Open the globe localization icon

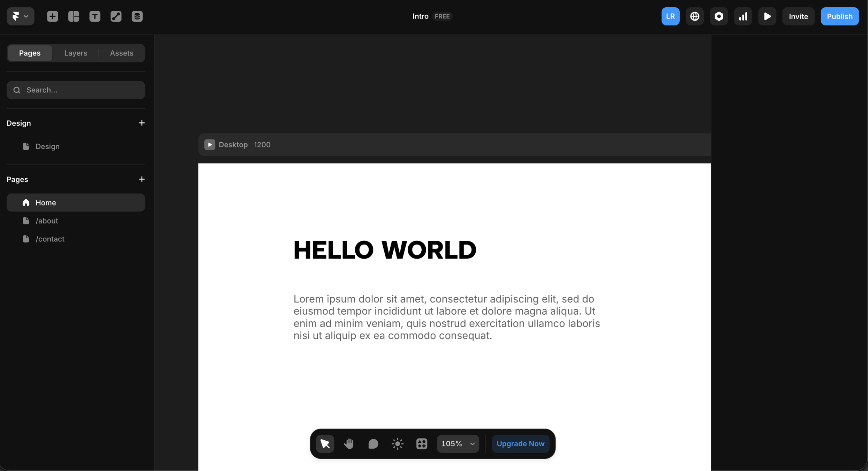tap(695, 16)
